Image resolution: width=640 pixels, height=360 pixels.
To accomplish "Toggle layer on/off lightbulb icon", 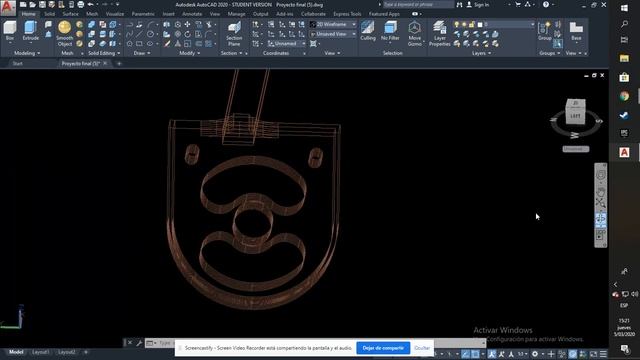I will click(x=456, y=24).
